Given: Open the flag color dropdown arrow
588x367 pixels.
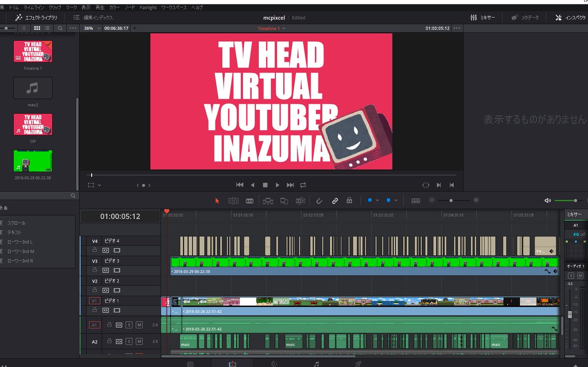Looking at the screenshot, I should point(377,201).
